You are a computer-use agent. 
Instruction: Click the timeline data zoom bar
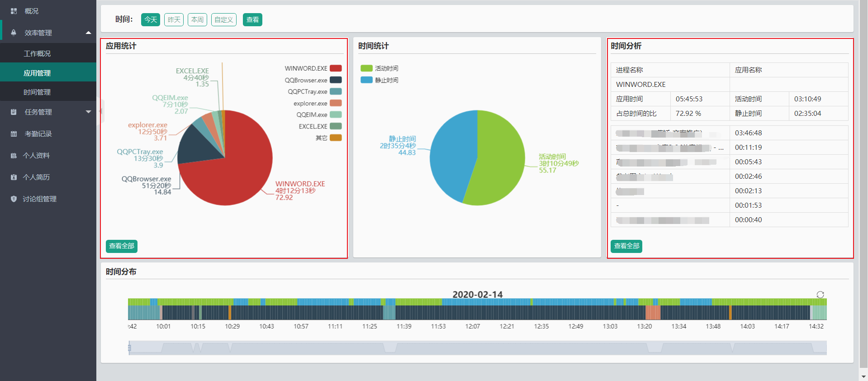(478, 348)
